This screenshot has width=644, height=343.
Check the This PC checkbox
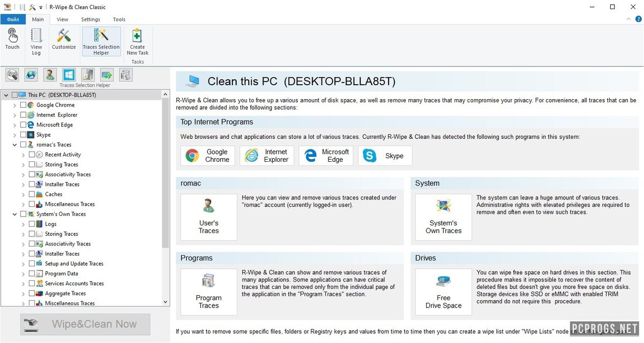(x=14, y=95)
